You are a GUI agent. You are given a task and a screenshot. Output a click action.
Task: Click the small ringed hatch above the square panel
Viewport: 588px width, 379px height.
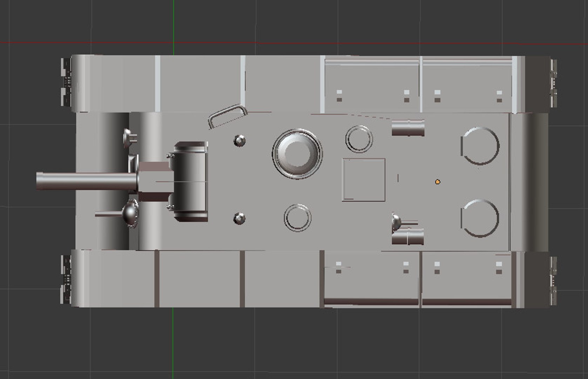point(359,139)
